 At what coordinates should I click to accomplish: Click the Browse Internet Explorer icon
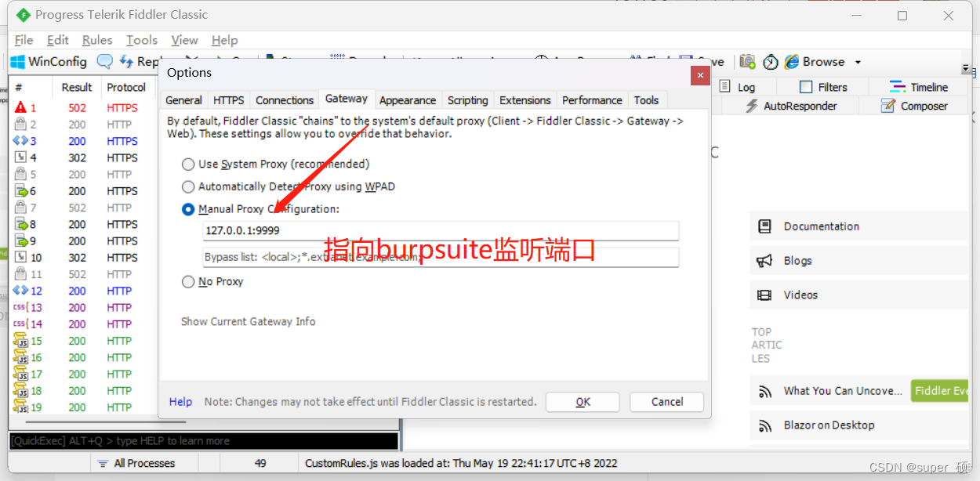click(x=792, y=62)
